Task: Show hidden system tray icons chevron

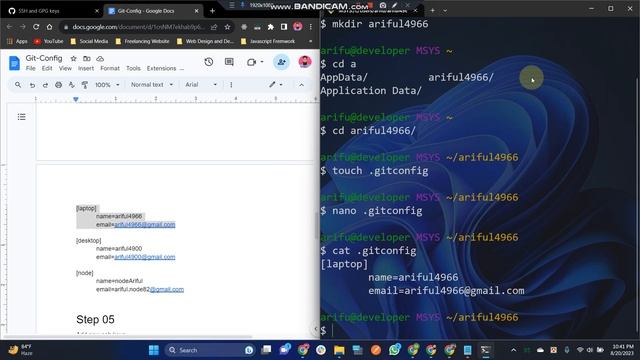Action: tap(513, 350)
